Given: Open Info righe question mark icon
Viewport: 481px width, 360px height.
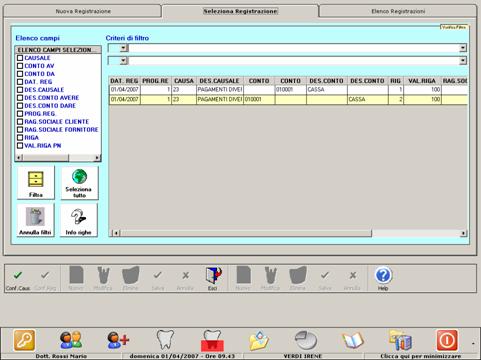Looking at the screenshot, I should tap(79, 220).
